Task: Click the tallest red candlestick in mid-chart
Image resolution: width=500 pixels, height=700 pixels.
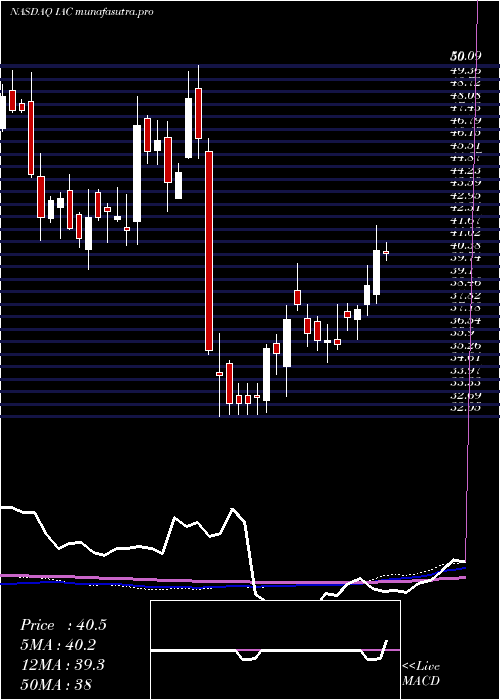Action: click(x=208, y=251)
